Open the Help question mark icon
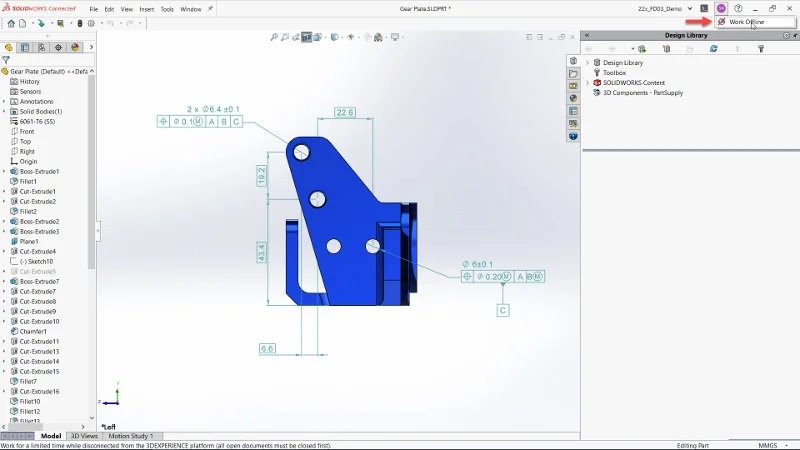The image size is (800, 450). [738, 8]
